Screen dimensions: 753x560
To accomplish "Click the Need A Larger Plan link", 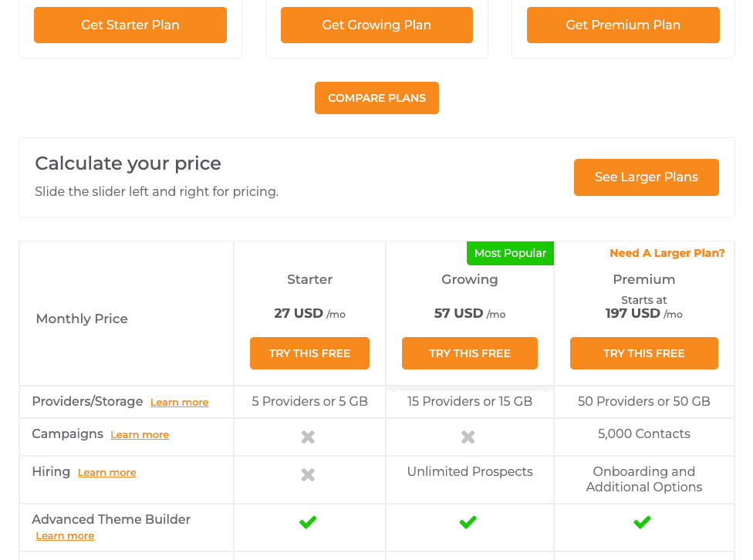I will [667, 253].
